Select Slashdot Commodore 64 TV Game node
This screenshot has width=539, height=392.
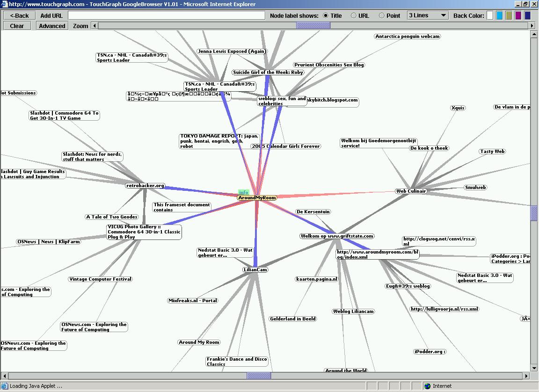[64, 116]
